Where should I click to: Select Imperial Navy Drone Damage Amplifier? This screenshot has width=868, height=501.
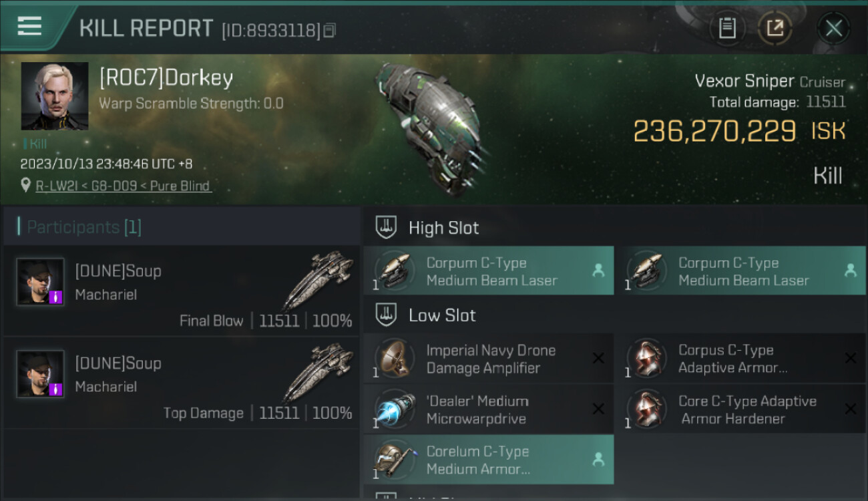tap(489, 359)
